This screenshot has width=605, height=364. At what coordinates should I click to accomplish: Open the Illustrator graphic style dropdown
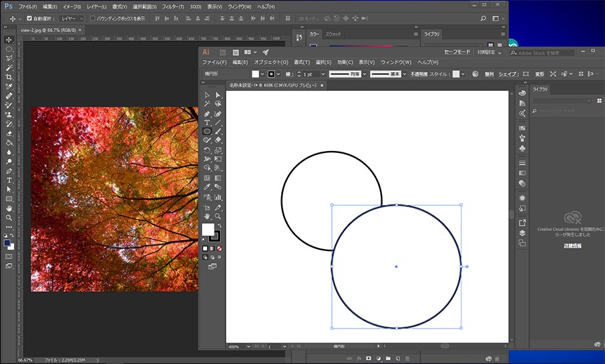[x=463, y=74]
